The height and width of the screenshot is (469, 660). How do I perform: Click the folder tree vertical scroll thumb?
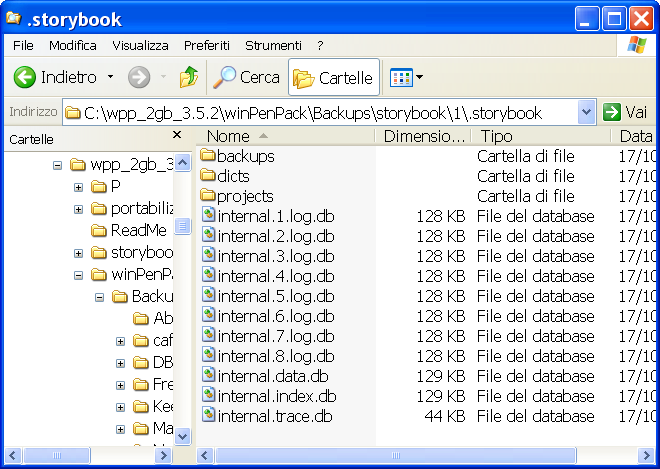pos(183,226)
